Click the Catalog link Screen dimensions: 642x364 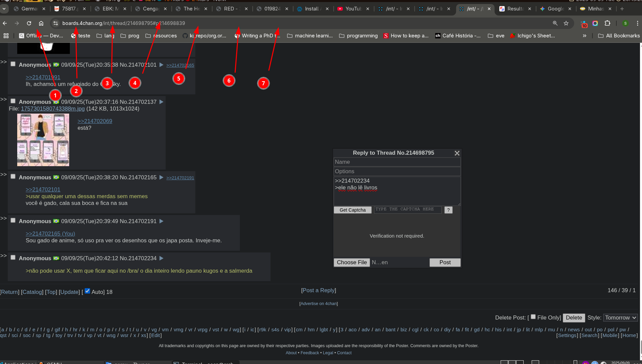(32, 292)
